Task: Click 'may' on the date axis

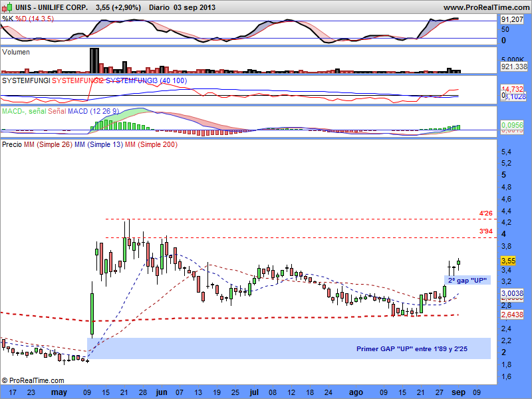Action: pos(59,392)
